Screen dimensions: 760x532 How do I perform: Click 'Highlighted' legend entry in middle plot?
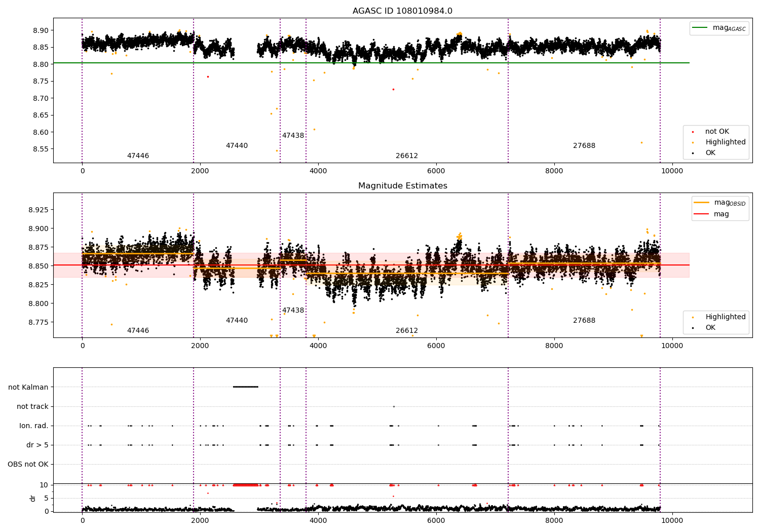(x=719, y=317)
